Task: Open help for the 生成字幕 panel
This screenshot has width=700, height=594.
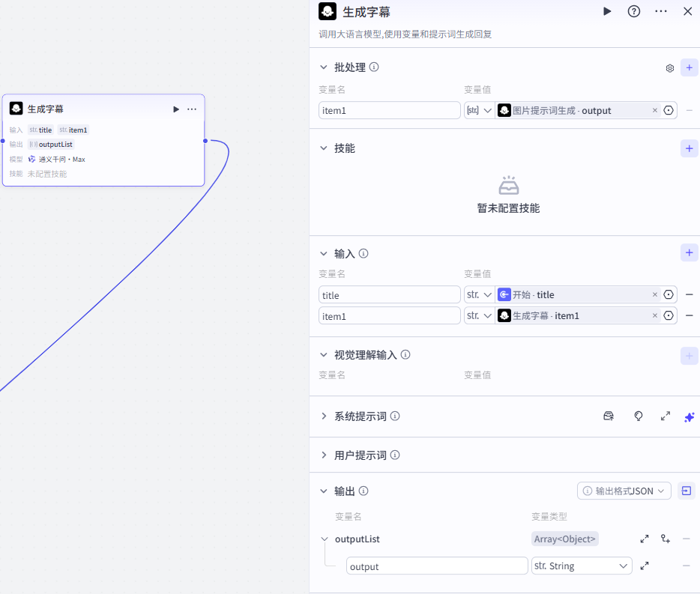Action: pyautogui.click(x=633, y=11)
